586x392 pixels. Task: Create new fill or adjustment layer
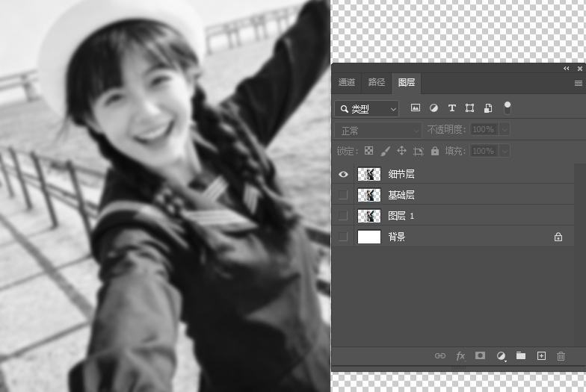click(501, 356)
